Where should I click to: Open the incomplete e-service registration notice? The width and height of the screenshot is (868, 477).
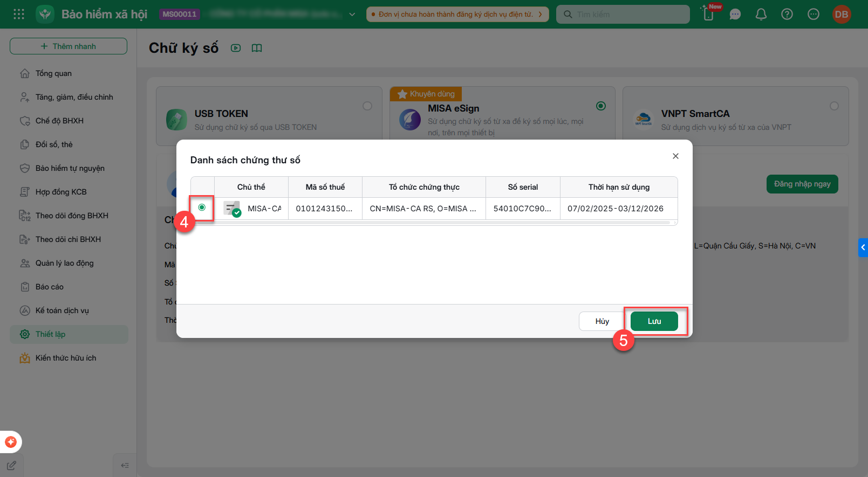click(x=457, y=14)
